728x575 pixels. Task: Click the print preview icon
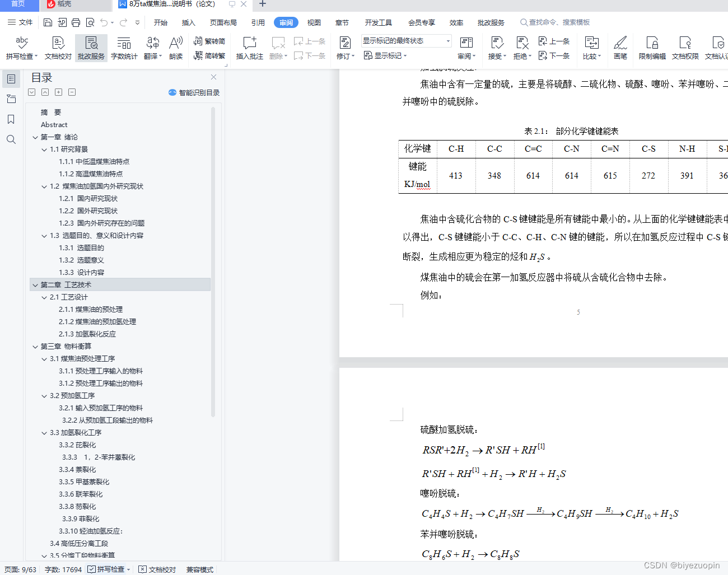click(90, 22)
